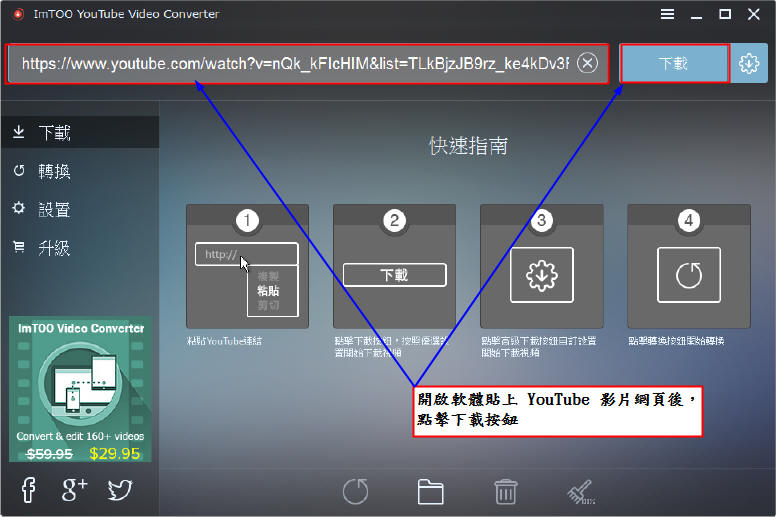Open 升級 upgrade in sidebar
The width and height of the screenshot is (776, 517).
(x=55, y=247)
